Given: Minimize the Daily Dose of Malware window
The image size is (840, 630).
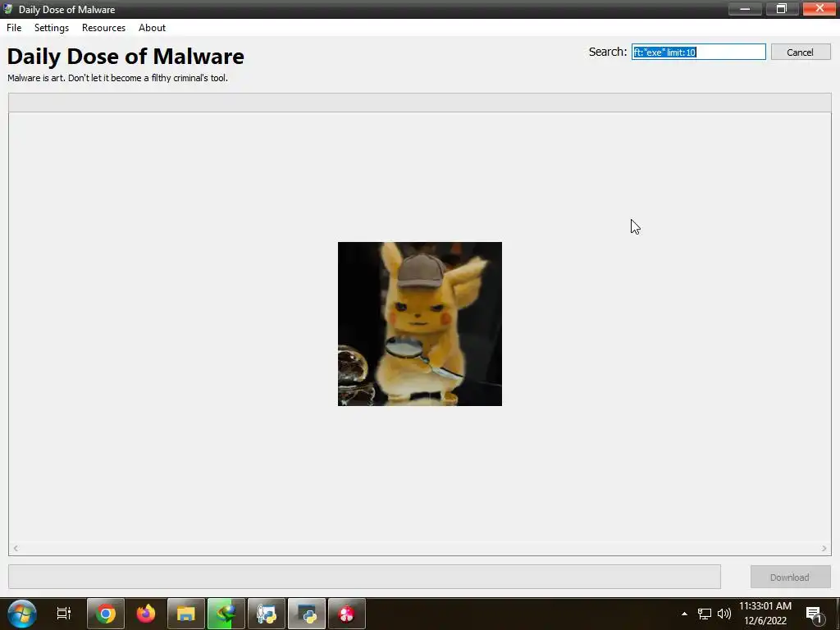Looking at the screenshot, I should (x=745, y=8).
